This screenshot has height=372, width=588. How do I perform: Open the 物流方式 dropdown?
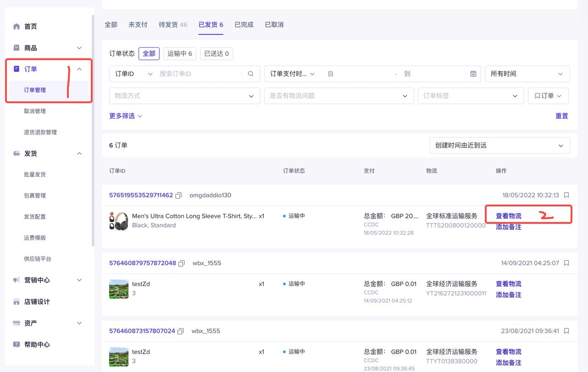pos(184,96)
